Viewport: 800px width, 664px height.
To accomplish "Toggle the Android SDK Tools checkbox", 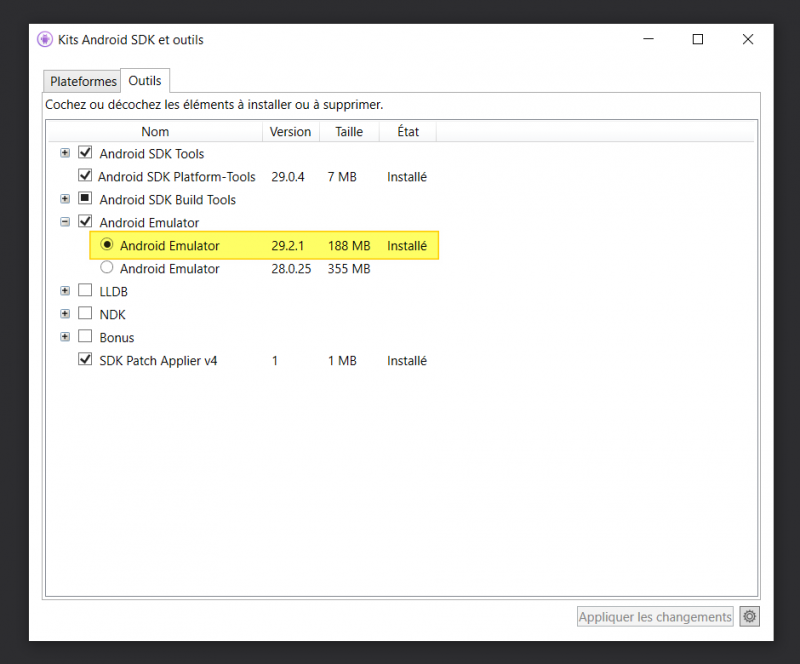I will (85, 153).
